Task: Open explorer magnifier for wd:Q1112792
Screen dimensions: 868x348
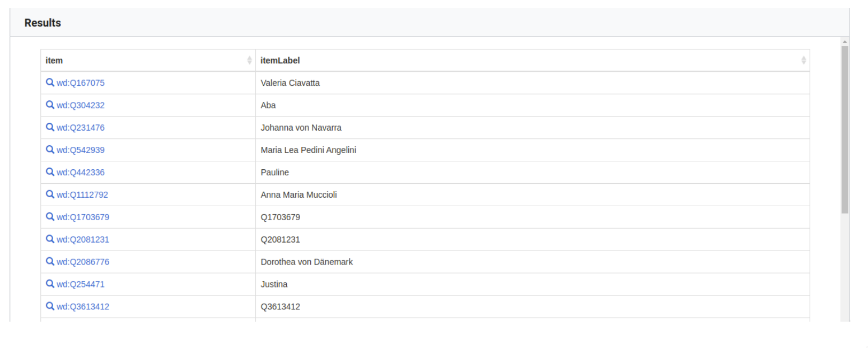Action: [50, 195]
